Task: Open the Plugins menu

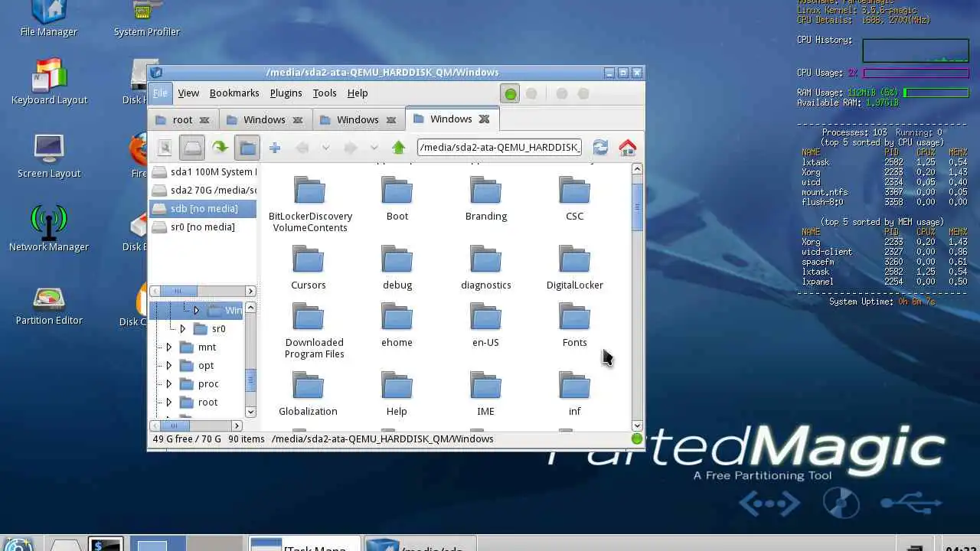Action: 286,93
